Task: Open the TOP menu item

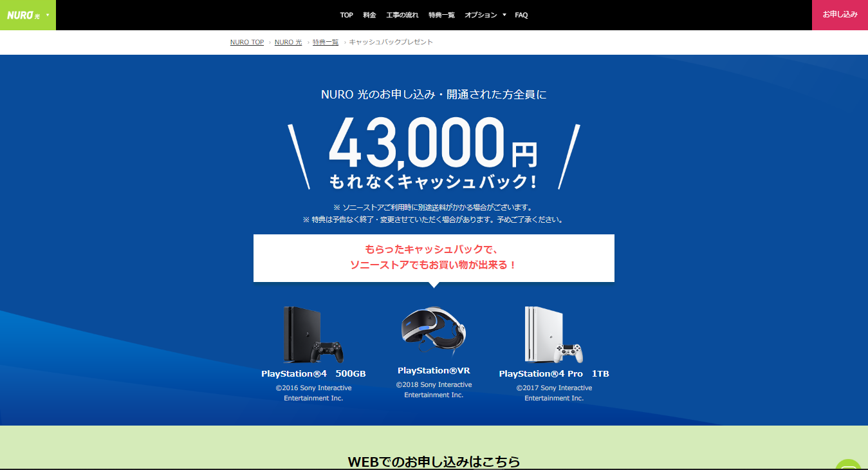Action: click(347, 15)
